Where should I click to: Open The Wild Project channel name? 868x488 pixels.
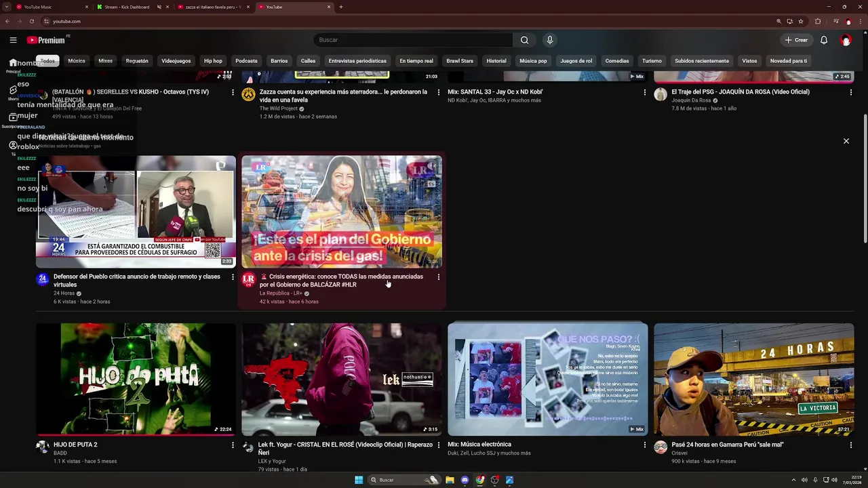(279, 108)
